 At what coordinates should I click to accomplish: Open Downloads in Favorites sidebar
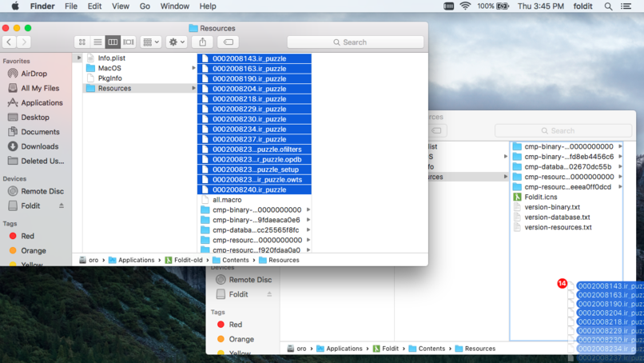39,146
